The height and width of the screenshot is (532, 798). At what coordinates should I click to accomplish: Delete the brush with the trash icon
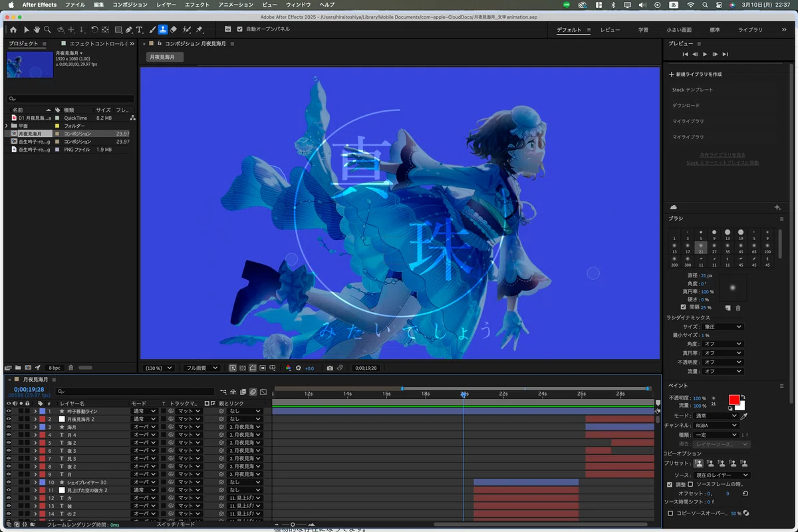click(x=738, y=308)
